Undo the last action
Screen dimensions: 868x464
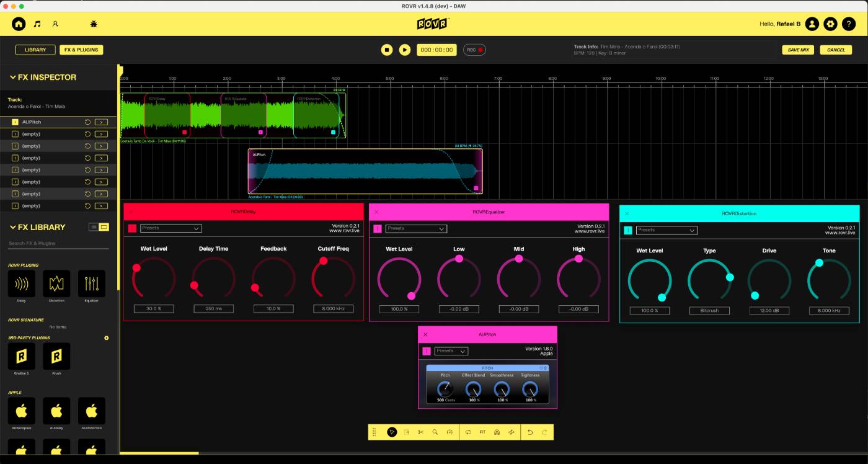530,432
